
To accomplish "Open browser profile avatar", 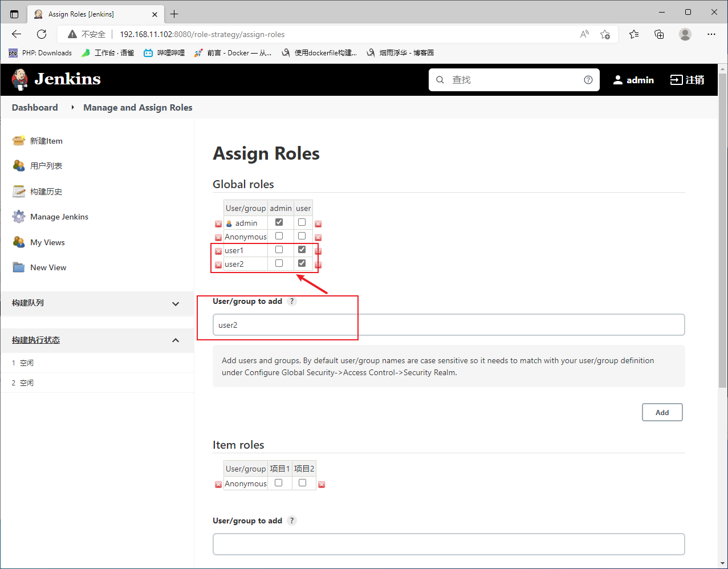I will click(685, 34).
